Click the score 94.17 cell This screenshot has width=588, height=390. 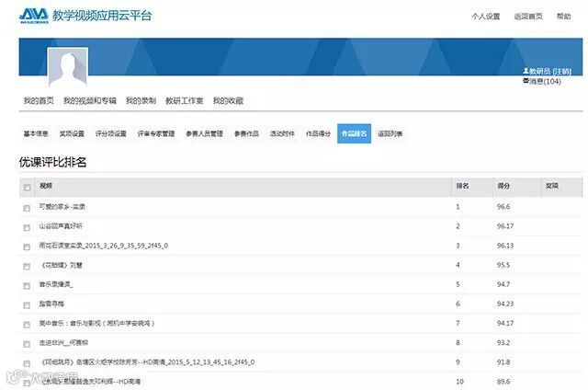pyautogui.click(x=505, y=323)
